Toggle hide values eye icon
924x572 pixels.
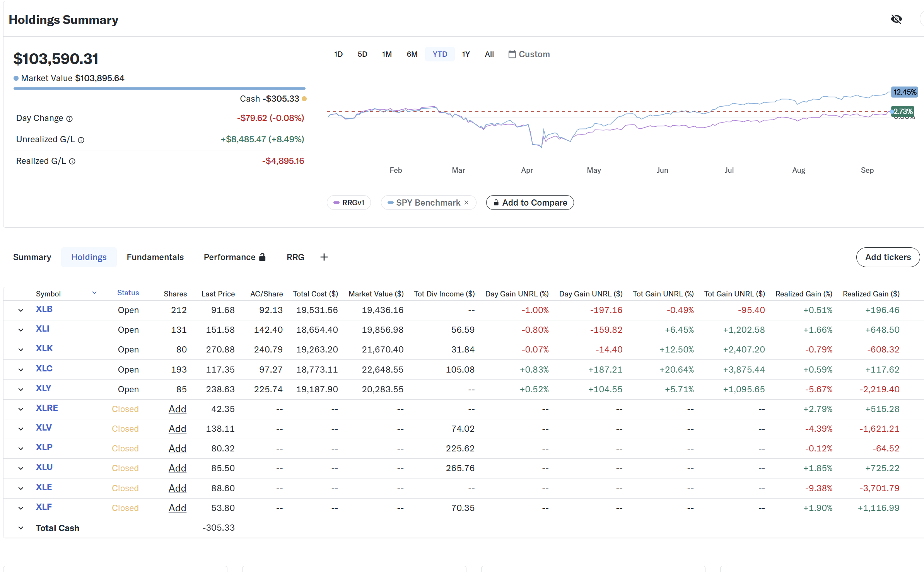click(x=896, y=19)
